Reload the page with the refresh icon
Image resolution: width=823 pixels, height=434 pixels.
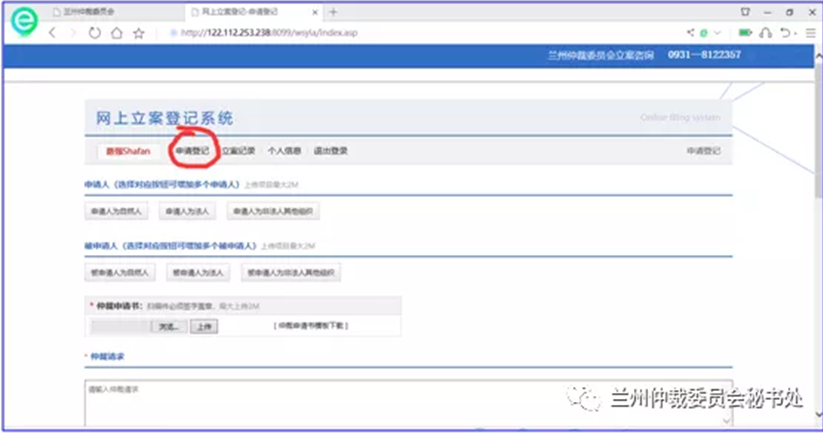[x=94, y=33]
